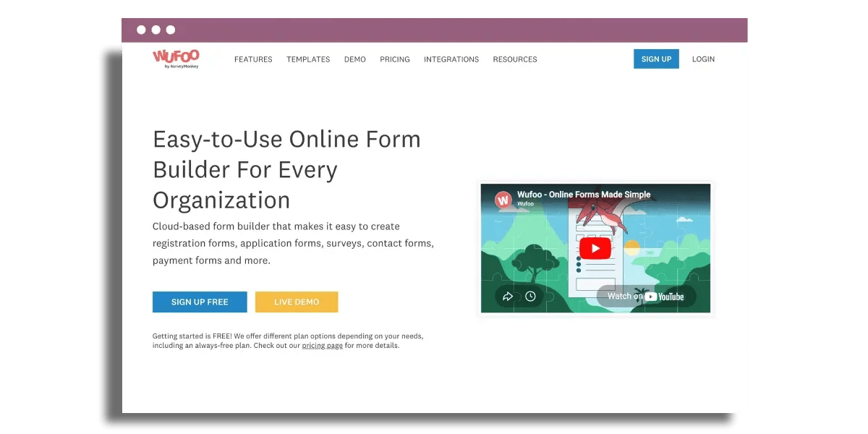Play the Wufoo YouTube video
The width and height of the screenshot is (868, 434).
pyautogui.click(x=595, y=249)
